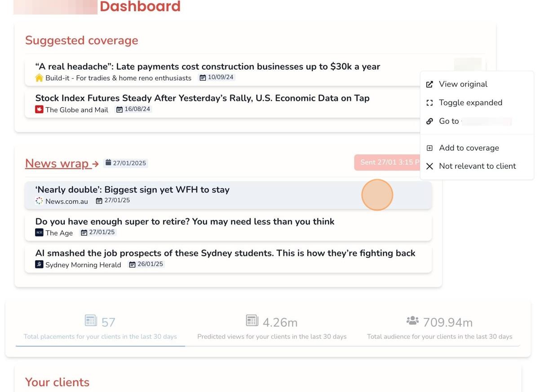Click the chain-link icon in the Go to entry
Screen dimensions: 539x392
click(x=430, y=121)
